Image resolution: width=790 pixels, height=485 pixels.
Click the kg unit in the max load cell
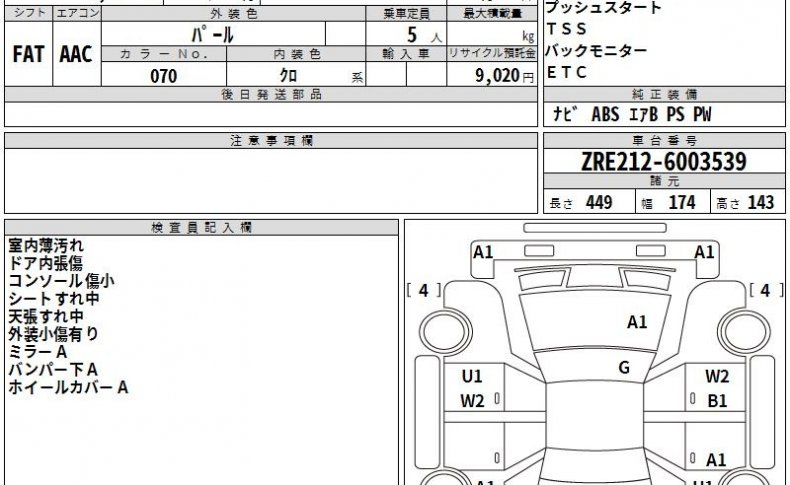pos(528,36)
